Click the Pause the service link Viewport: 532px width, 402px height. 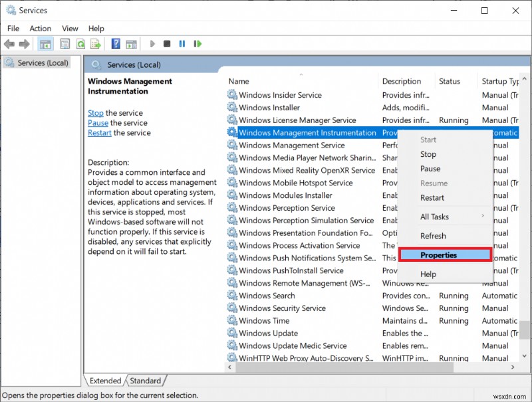98,123
